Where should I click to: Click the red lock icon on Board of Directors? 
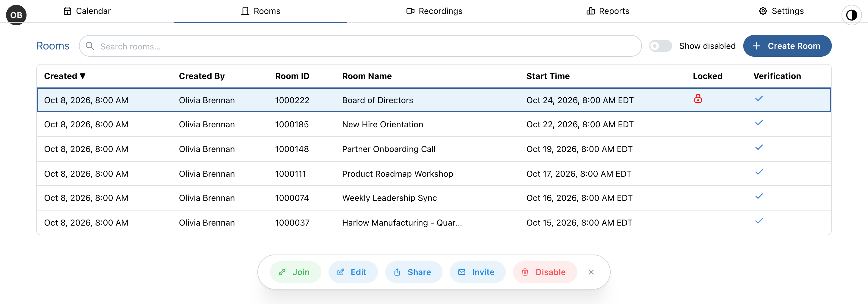click(x=698, y=98)
